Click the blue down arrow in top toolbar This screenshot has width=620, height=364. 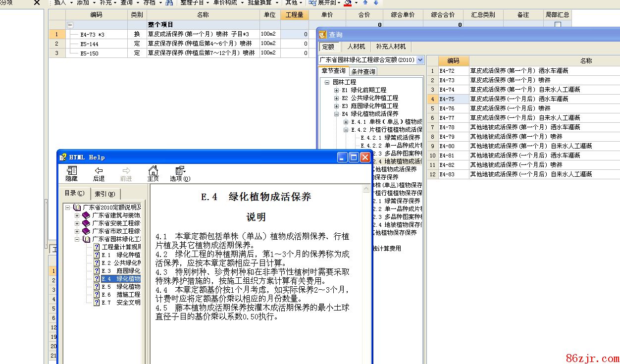(x=375, y=2)
